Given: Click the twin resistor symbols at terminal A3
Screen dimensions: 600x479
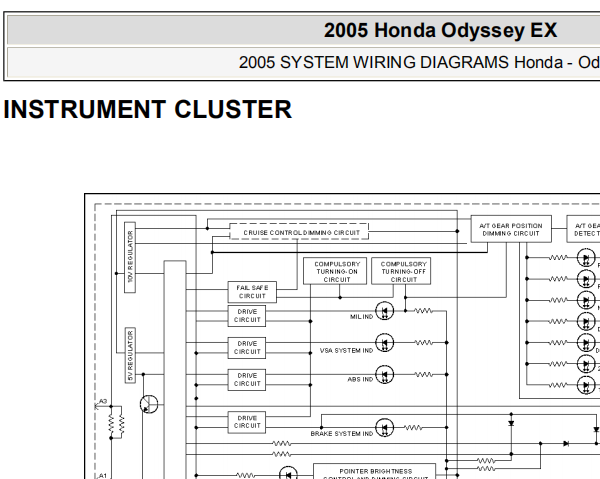Looking at the screenshot, I should pos(116,425).
